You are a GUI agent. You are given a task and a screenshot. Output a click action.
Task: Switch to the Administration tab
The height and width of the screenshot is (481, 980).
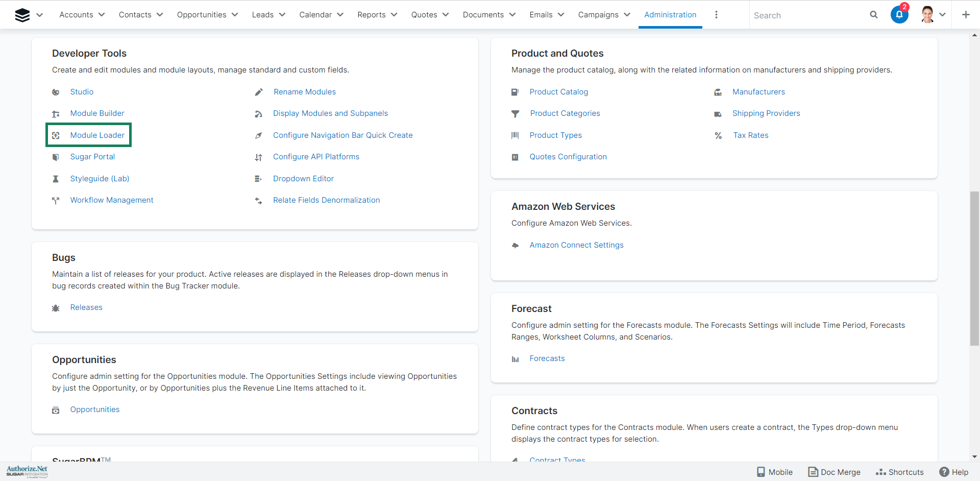point(670,15)
